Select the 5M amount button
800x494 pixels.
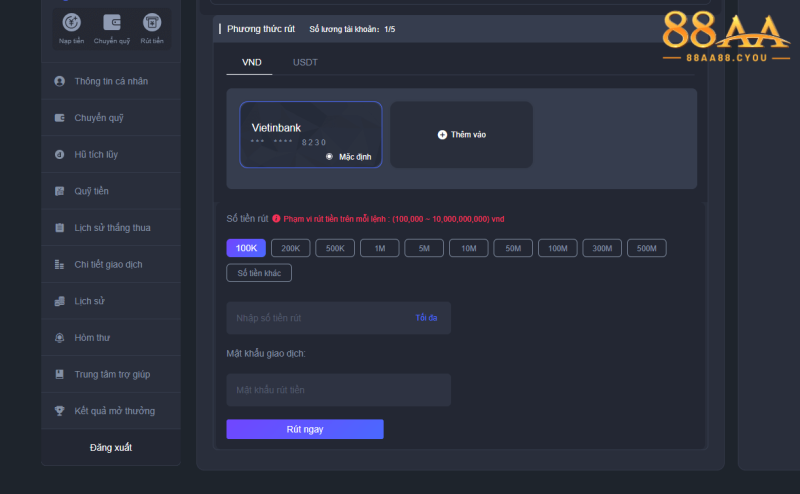tap(424, 248)
